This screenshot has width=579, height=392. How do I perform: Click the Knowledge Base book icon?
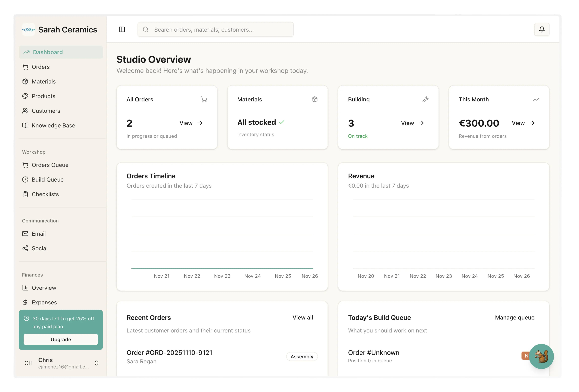pos(25,125)
